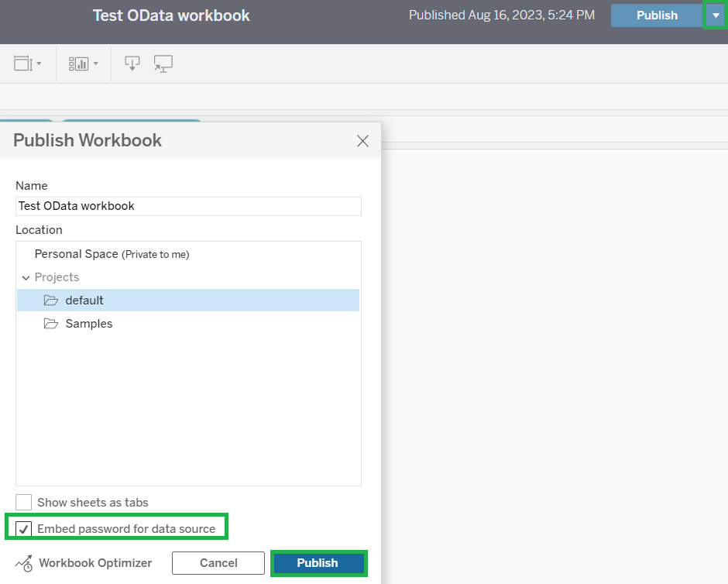Click the Show Me chart icon
This screenshot has width=728, height=584.
[x=78, y=63]
